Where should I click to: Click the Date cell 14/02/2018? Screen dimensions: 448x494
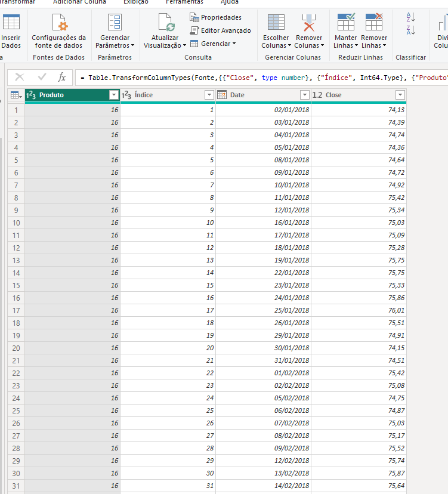tap(264, 486)
